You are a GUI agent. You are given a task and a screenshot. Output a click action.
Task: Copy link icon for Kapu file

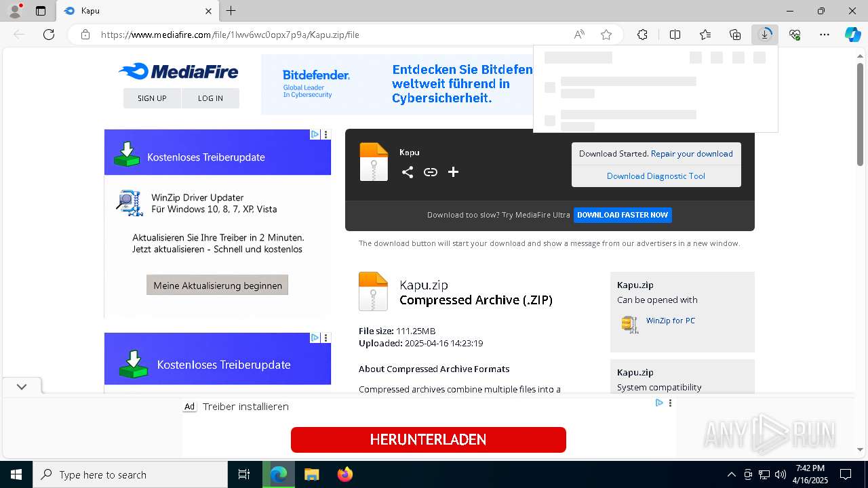click(x=431, y=172)
